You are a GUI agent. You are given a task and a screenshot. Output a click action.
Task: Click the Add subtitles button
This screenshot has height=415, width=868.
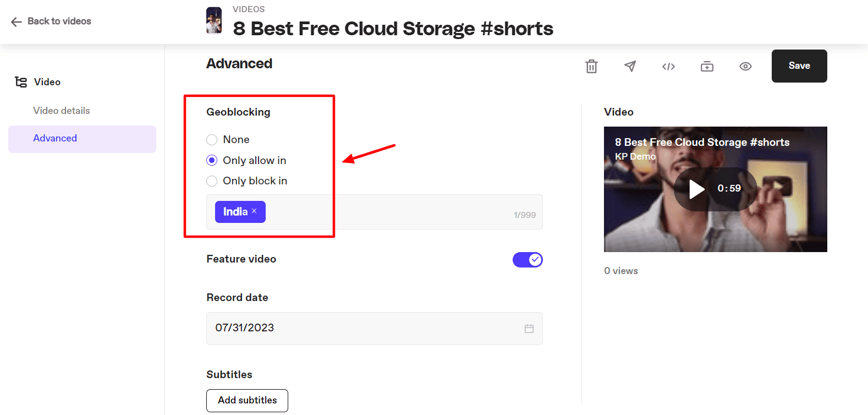[x=247, y=400]
